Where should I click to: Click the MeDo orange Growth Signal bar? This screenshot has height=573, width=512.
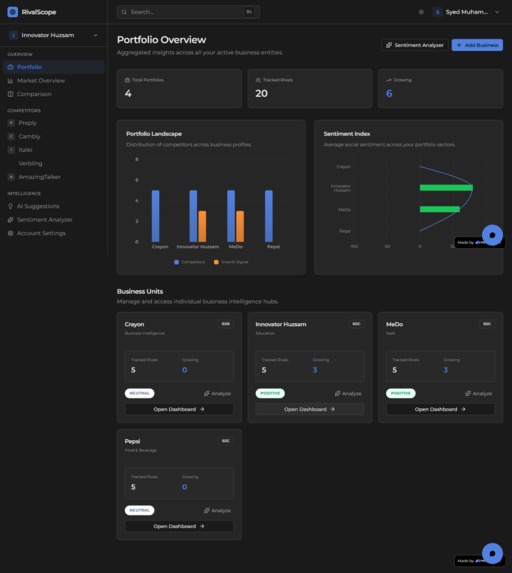tap(240, 226)
